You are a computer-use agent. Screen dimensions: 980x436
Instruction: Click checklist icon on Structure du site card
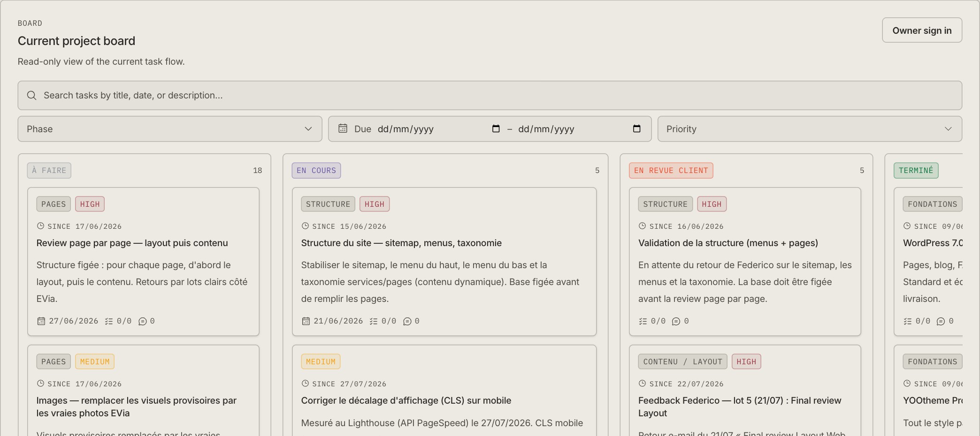point(374,321)
